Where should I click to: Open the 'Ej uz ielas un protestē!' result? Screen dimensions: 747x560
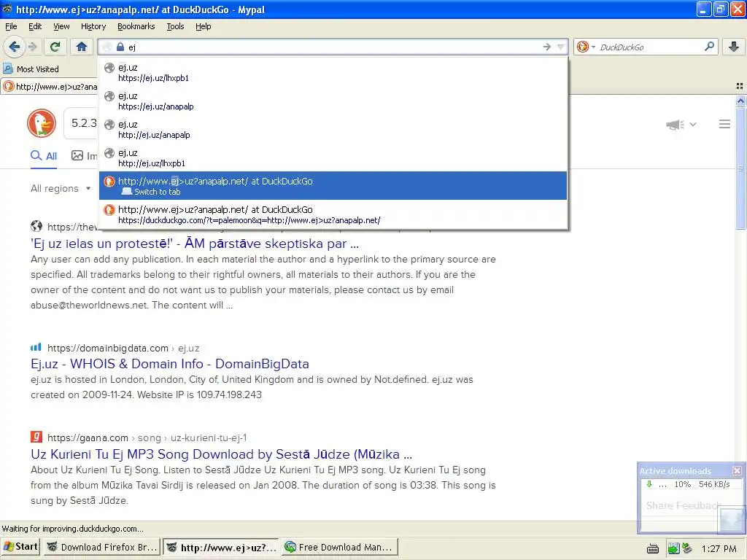click(x=194, y=244)
